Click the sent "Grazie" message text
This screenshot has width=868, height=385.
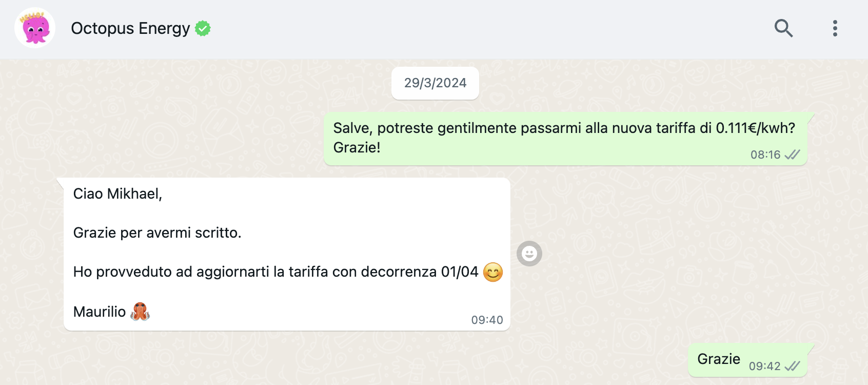click(718, 359)
